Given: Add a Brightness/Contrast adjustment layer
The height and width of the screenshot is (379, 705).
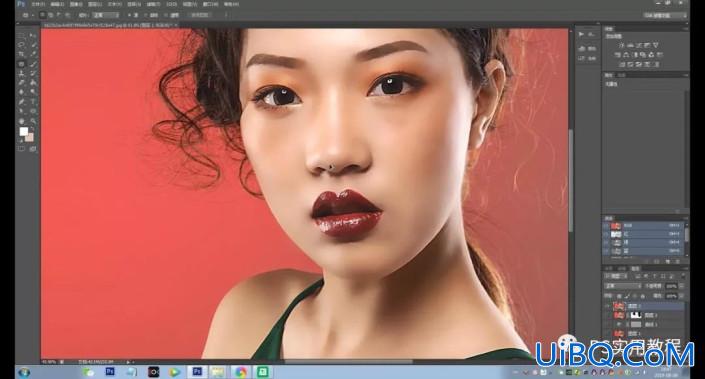Looking at the screenshot, I should click(622, 45).
